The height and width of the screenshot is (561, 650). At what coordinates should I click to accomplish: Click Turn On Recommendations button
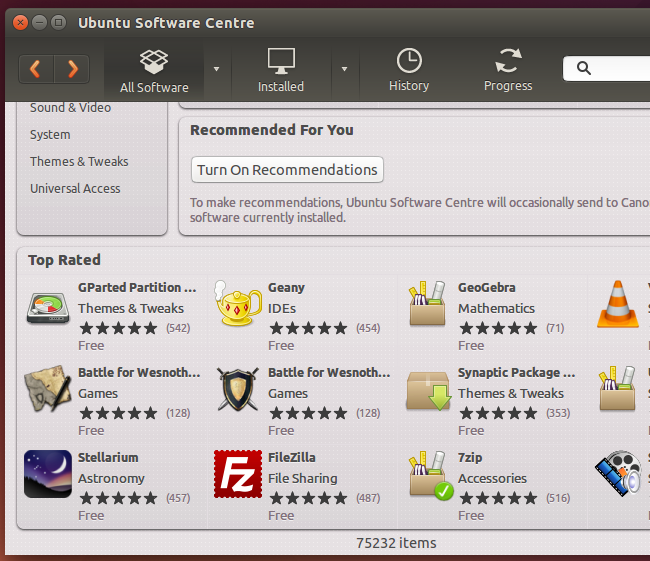tap(287, 170)
